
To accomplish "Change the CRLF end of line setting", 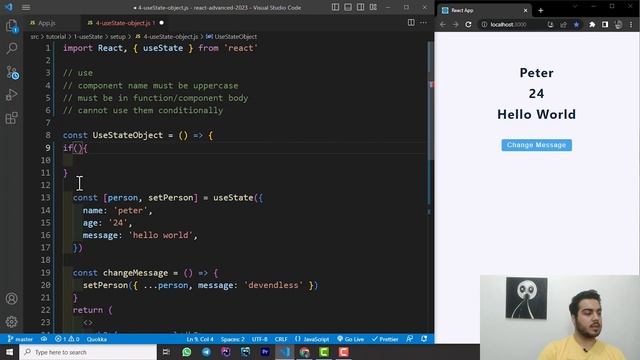I will 281,339.
